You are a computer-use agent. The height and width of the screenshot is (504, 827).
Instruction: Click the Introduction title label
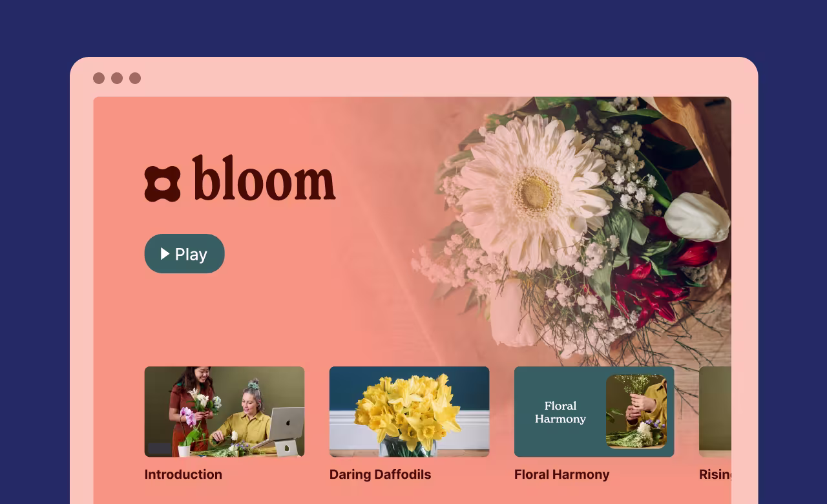[183, 474]
